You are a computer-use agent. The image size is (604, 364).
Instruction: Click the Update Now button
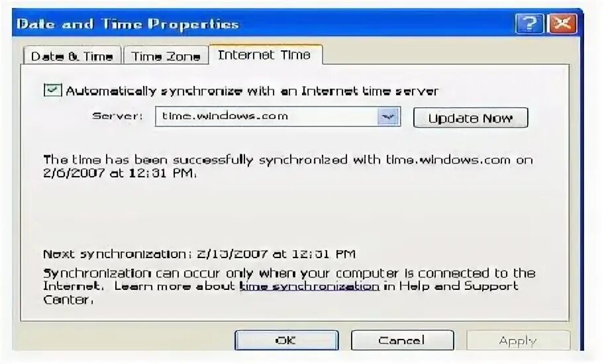click(470, 118)
